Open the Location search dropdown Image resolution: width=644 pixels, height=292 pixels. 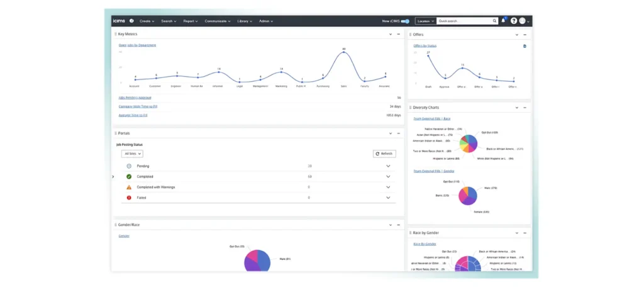425,21
